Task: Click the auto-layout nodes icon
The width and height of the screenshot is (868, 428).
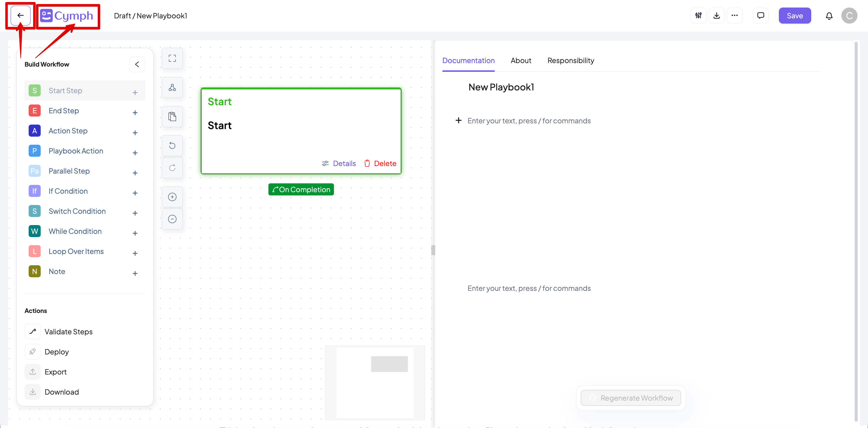Action: click(172, 88)
